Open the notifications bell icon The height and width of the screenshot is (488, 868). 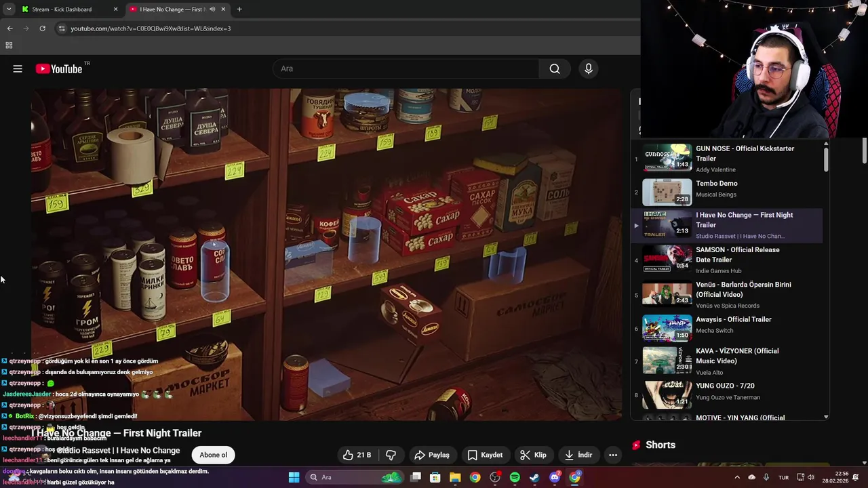[x=855, y=477]
